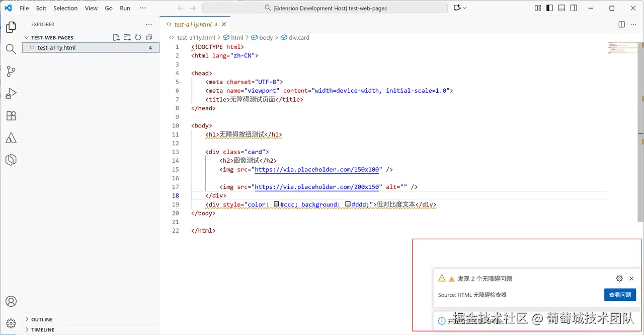
Task: Click the 无障碍按钮测试 heading text
Action: point(242,135)
